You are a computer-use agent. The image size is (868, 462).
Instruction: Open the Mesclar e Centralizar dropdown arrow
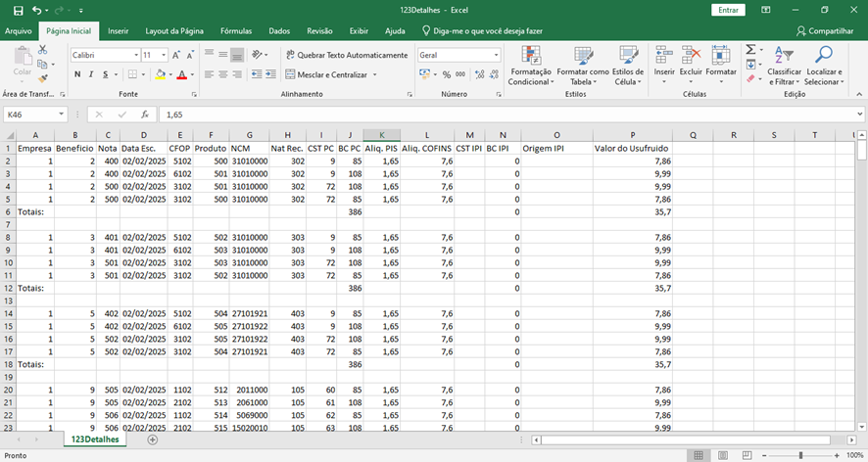(x=374, y=74)
